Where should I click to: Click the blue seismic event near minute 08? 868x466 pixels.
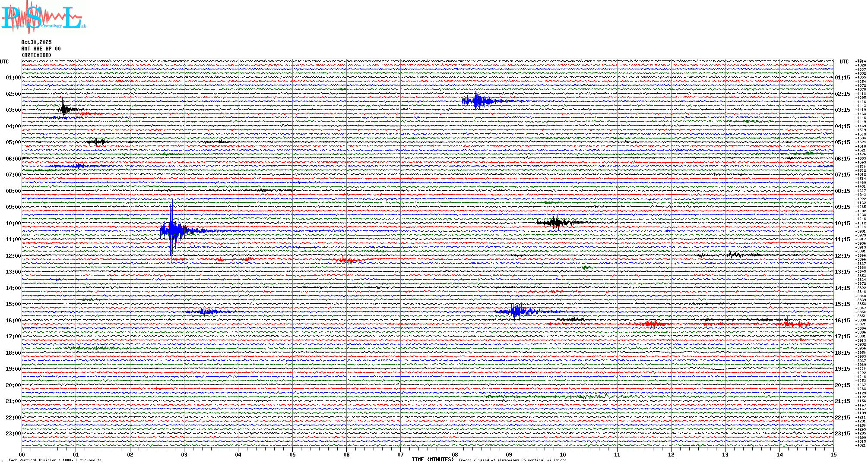[x=477, y=101]
